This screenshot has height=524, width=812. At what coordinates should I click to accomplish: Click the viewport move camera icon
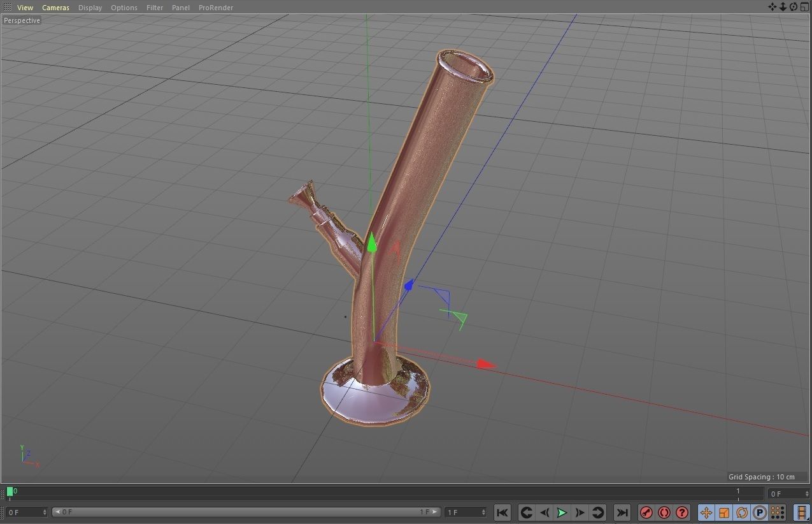pos(773,7)
